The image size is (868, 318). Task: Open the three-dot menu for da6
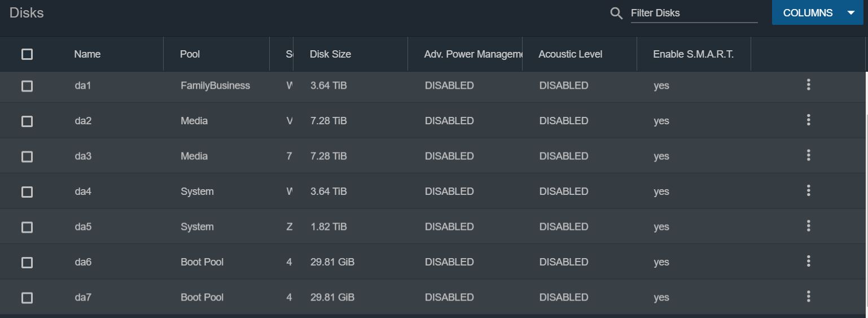pyautogui.click(x=809, y=261)
